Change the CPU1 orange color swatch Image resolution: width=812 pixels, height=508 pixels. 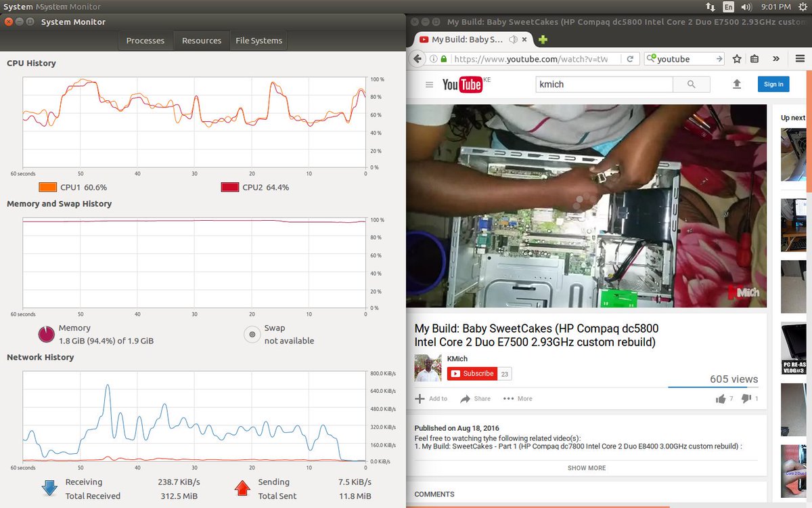[x=47, y=187]
